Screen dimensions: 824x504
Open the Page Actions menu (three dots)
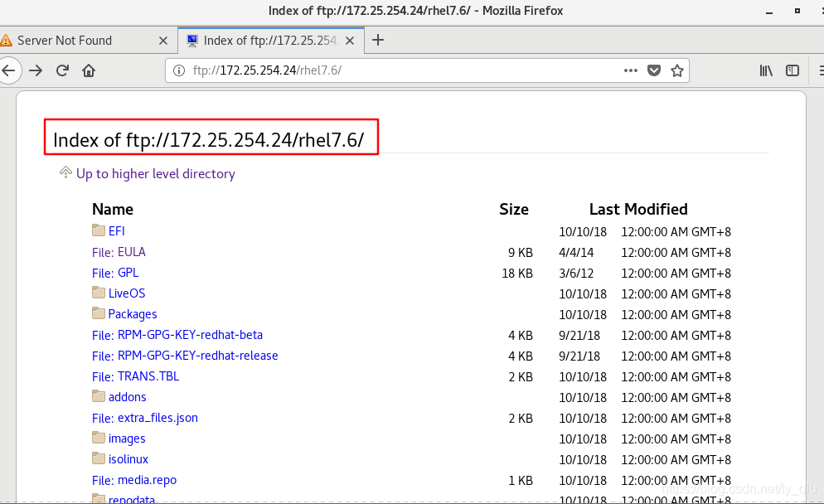click(631, 70)
